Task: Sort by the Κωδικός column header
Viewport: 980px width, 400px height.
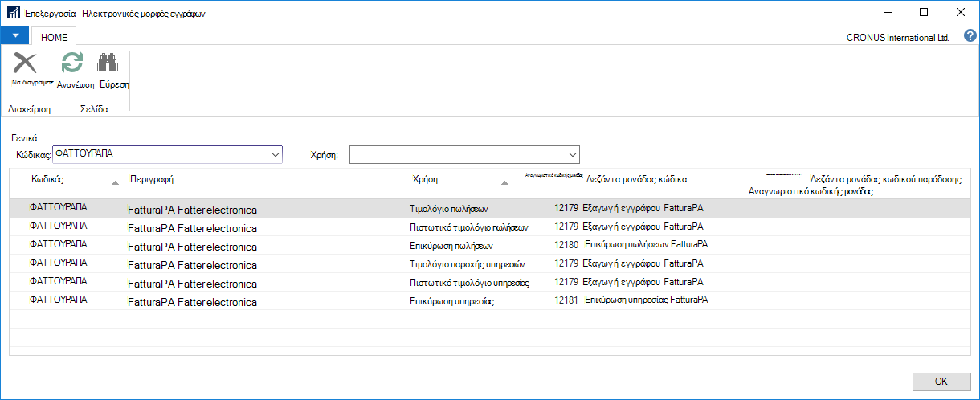Action: 47,180
